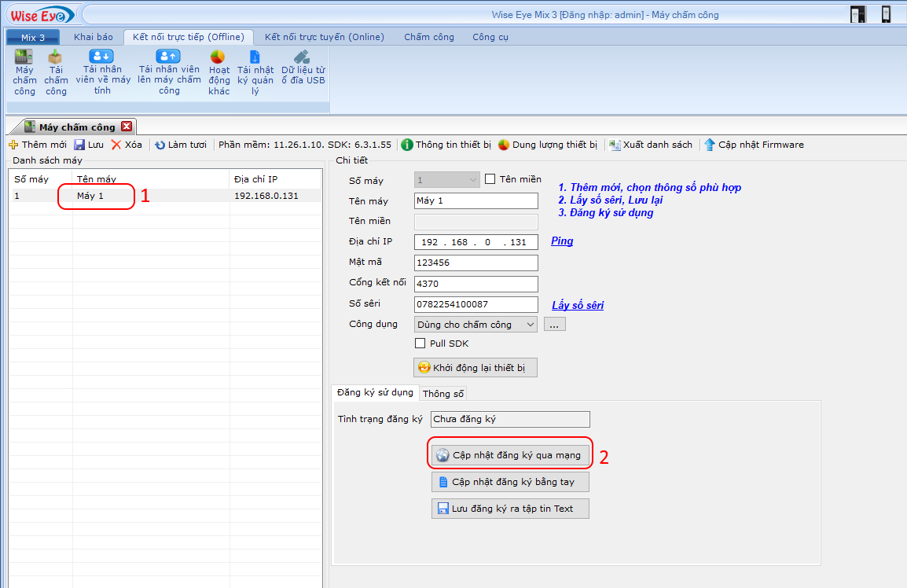Expand the Số máy dropdown

[472, 180]
